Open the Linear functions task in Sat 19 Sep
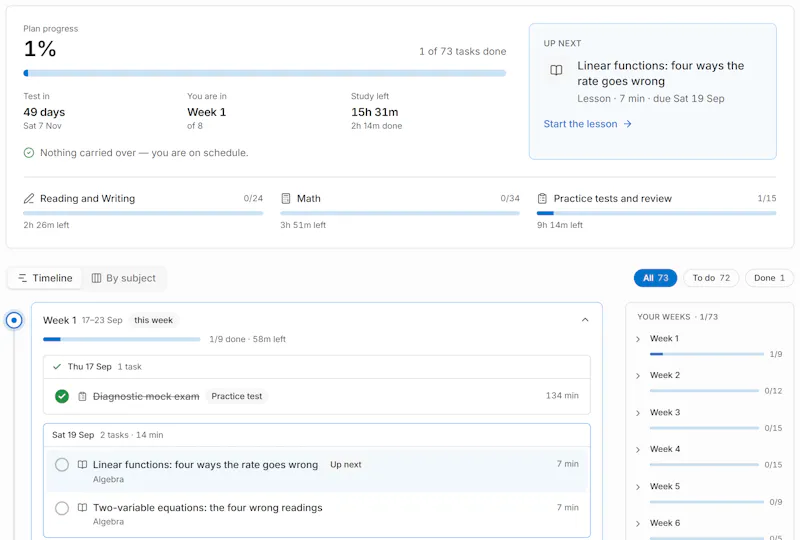This screenshot has width=800, height=540. [x=205, y=464]
